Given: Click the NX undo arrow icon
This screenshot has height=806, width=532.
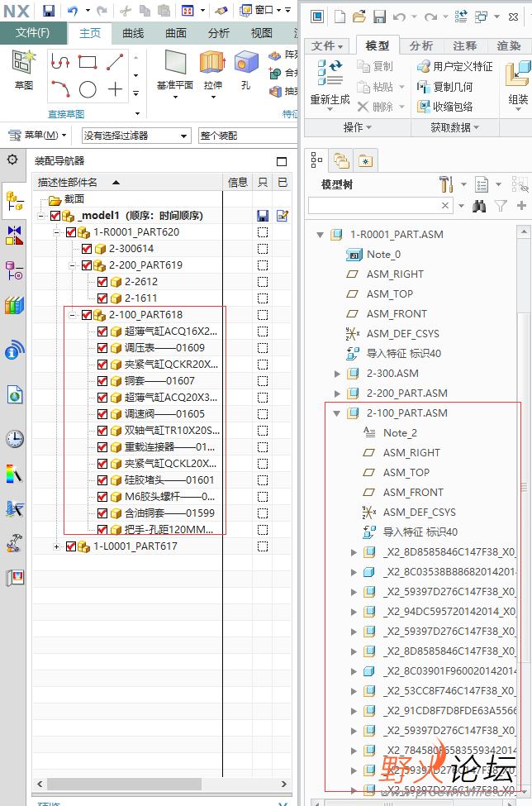Looking at the screenshot, I should click(x=73, y=10).
